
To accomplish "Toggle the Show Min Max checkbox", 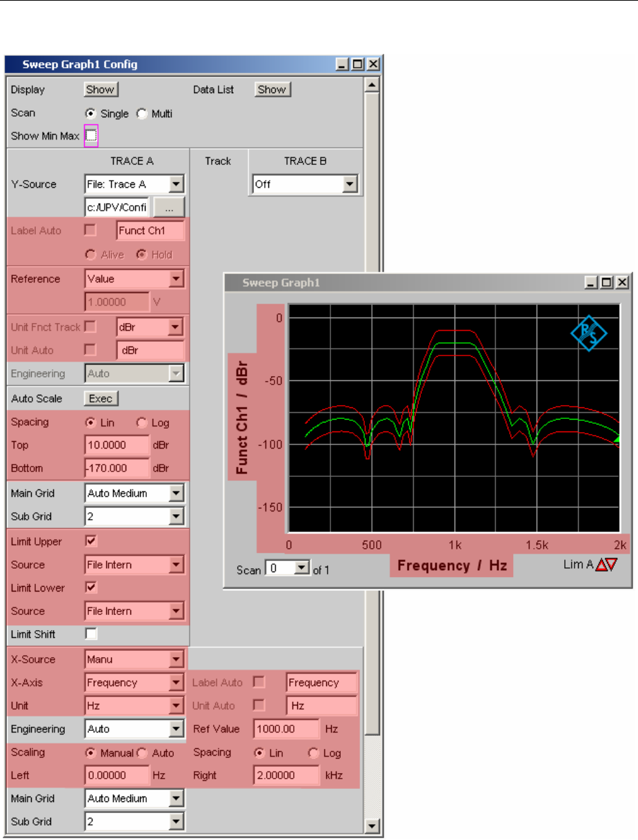I will [91, 136].
